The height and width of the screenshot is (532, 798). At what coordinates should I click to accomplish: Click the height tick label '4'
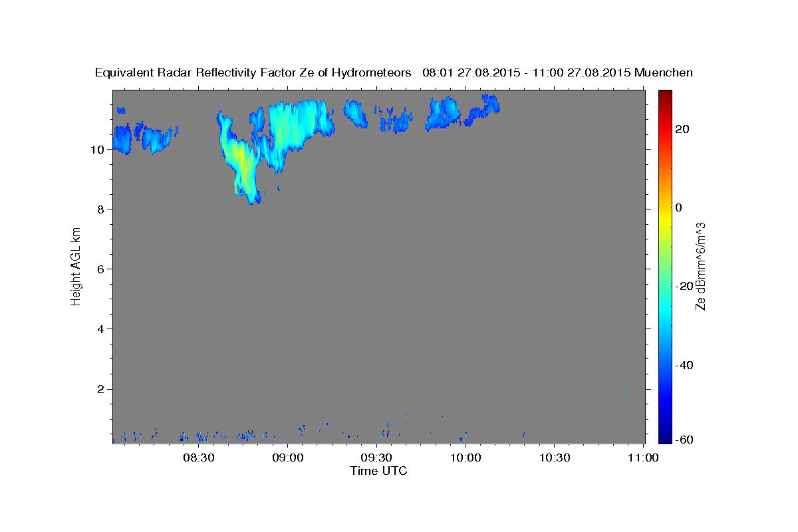click(x=102, y=329)
